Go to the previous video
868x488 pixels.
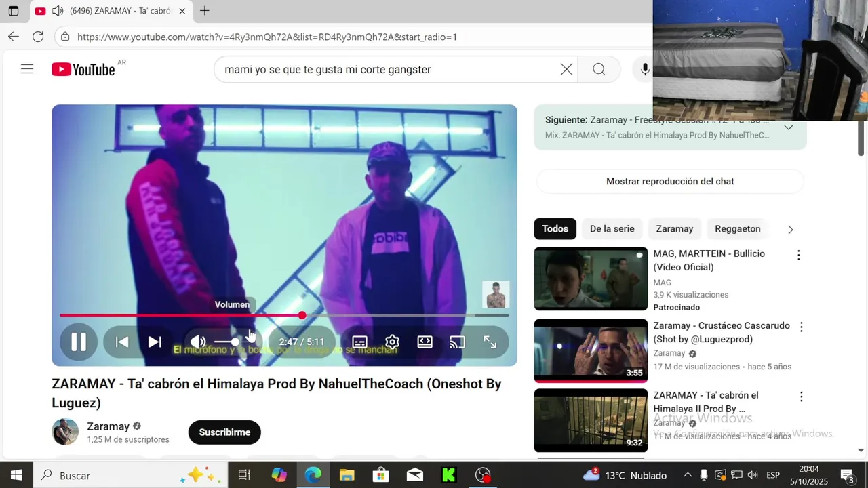pyautogui.click(x=122, y=342)
